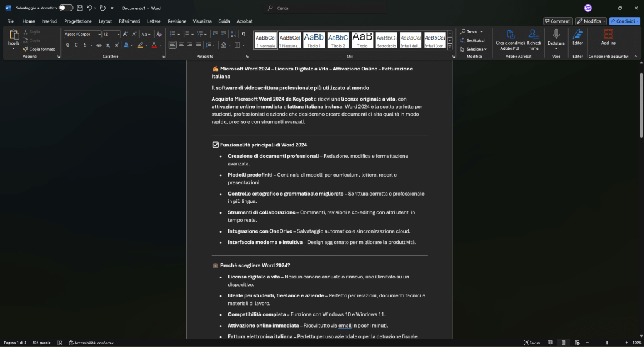Expand the Stili styles gallery
Image resolution: width=644 pixels, height=347 pixels.
[x=450, y=47]
